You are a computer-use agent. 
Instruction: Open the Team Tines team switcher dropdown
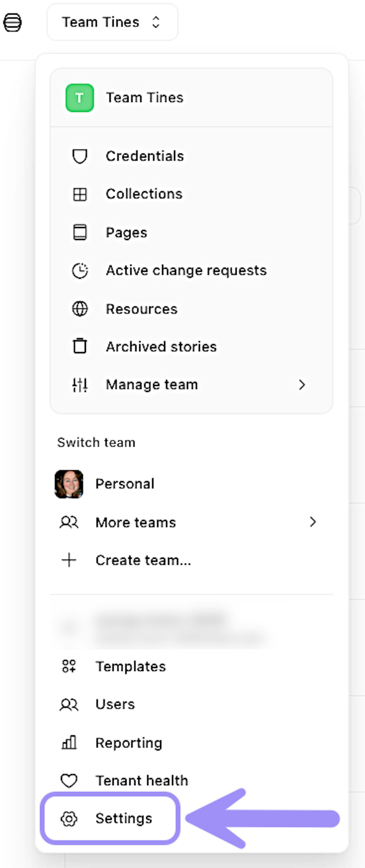click(112, 22)
